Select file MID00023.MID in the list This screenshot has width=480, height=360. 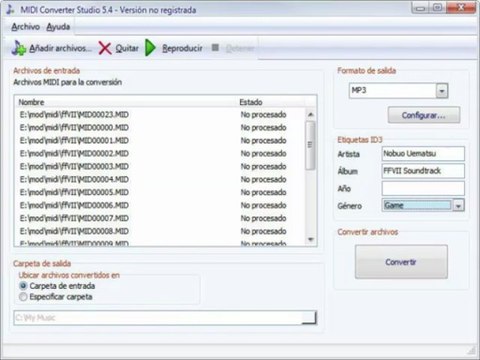(74, 115)
